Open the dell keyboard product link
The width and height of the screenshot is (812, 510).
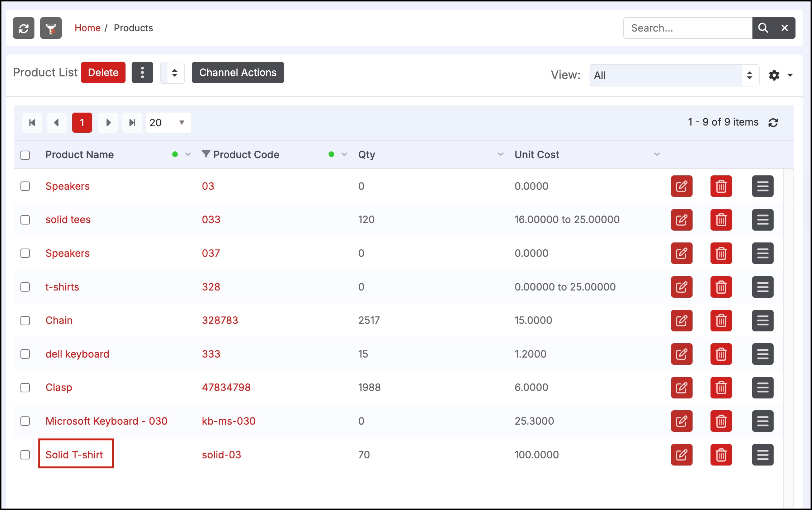coord(77,354)
